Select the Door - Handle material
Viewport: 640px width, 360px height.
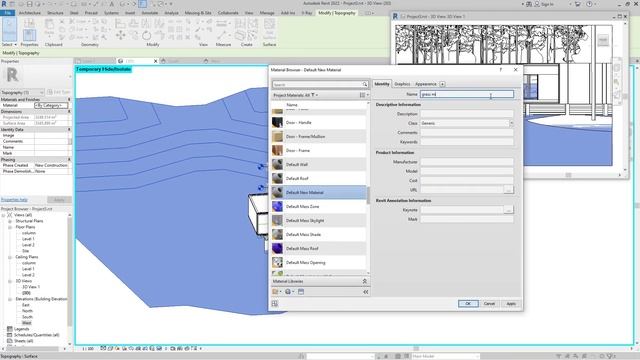319,122
